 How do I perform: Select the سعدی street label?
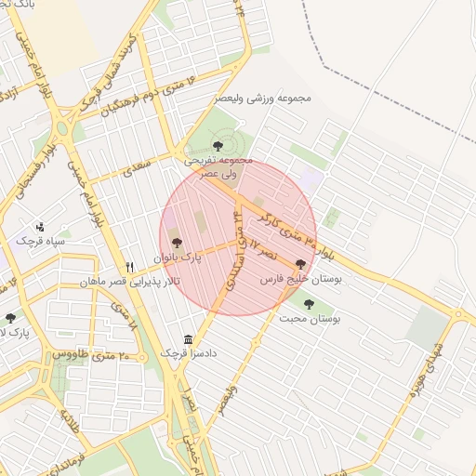[137, 167]
